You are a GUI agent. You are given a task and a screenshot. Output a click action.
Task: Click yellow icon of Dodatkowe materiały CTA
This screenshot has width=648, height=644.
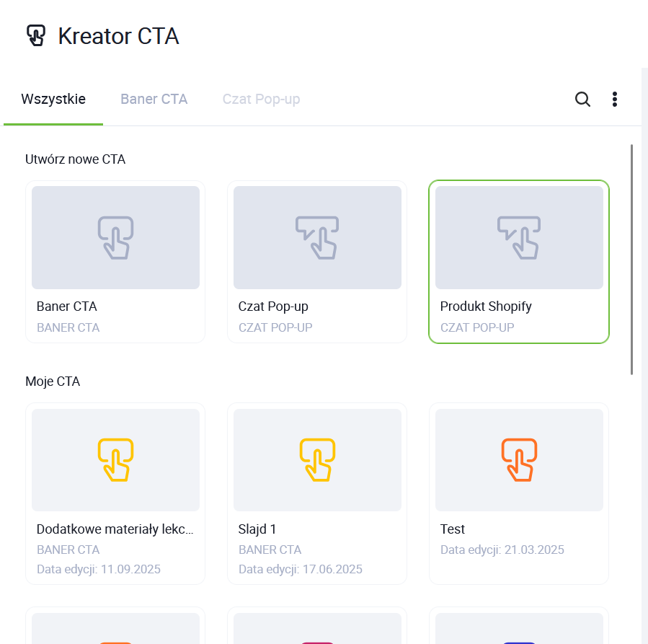[x=115, y=460]
